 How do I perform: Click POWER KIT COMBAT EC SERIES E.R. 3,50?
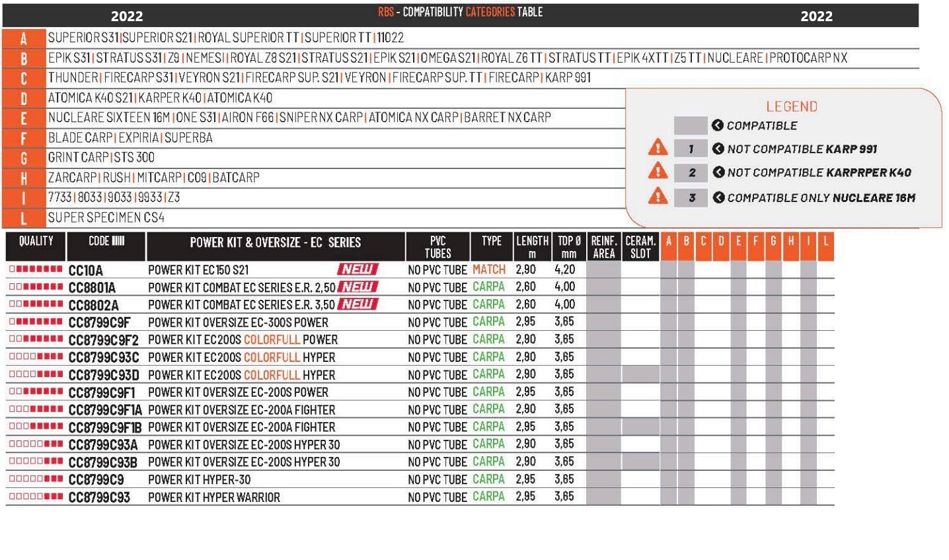[x=242, y=304]
